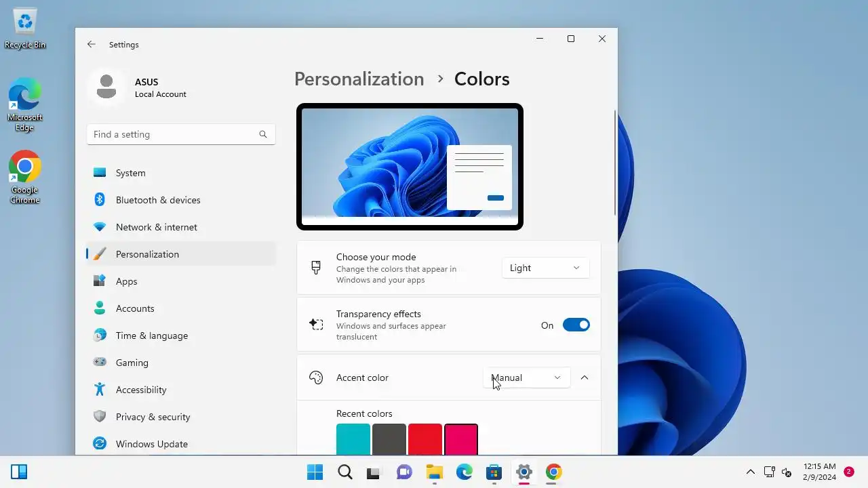The height and width of the screenshot is (488, 868).
Task: Open the Choose your mode dropdown
Action: tap(545, 268)
